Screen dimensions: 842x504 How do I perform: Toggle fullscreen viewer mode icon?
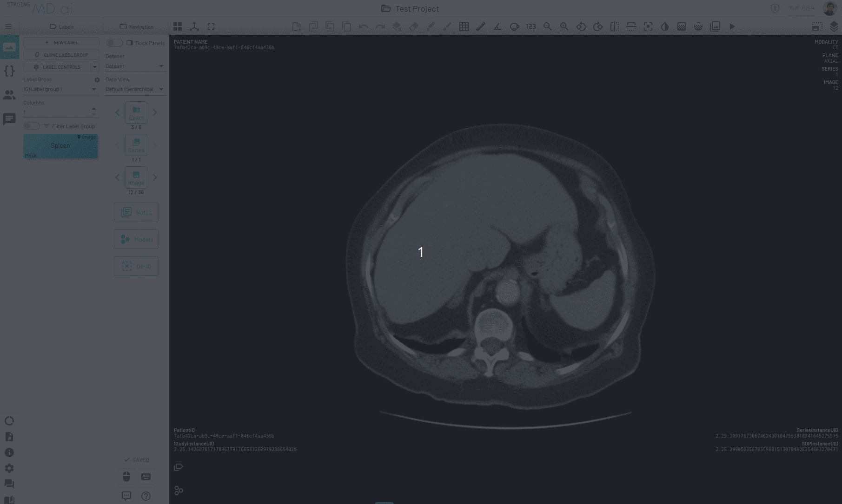click(211, 27)
